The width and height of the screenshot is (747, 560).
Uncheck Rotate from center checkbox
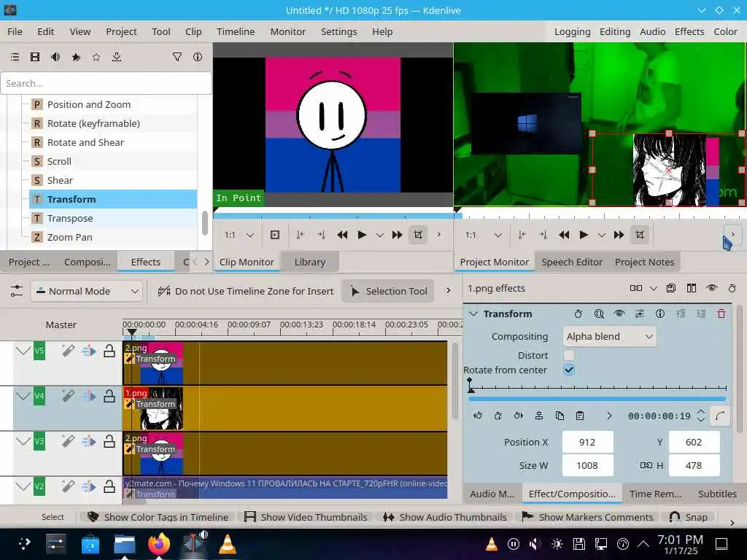coord(569,370)
